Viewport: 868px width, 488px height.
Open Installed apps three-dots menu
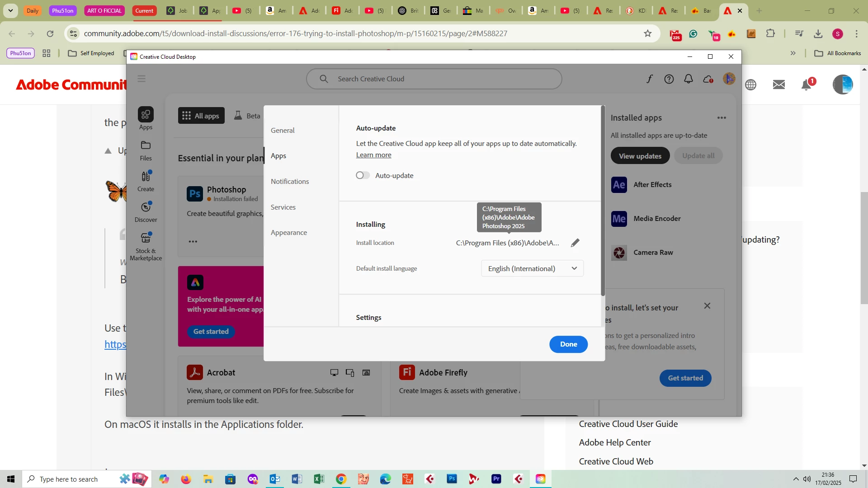point(722,118)
